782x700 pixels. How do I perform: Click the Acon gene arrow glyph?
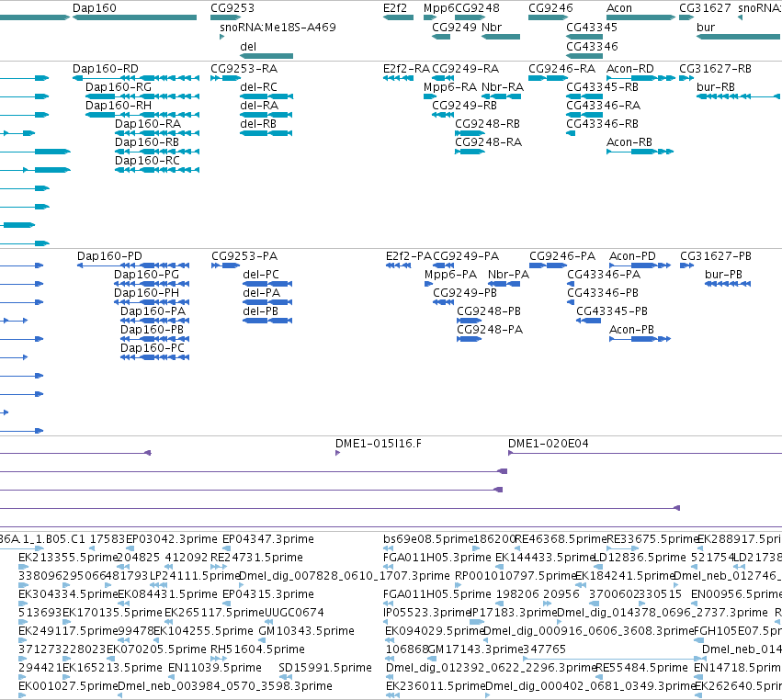tap(640, 17)
